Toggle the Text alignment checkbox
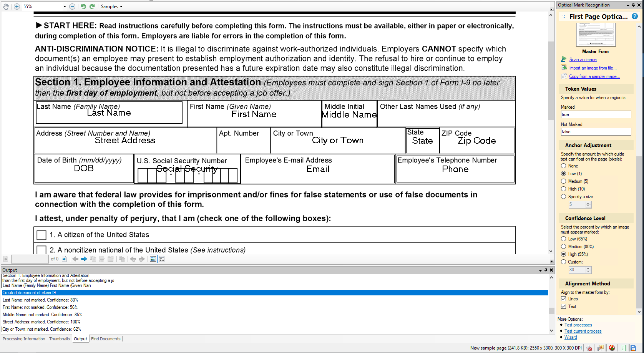This screenshot has height=353, width=644. click(564, 307)
